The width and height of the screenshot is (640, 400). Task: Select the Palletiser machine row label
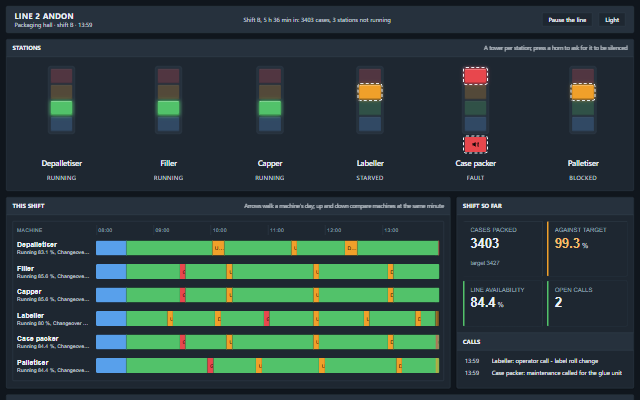pos(53,366)
